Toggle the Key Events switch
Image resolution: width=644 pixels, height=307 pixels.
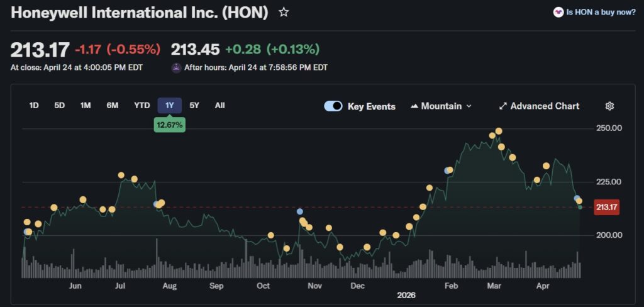333,106
